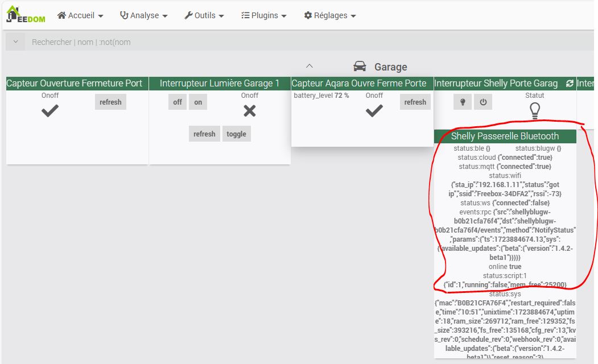Screen dimensions: 598x364
Task: Open the Capteur Aqara Ouvre Ferme Porte title
Action: tap(359, 83)
